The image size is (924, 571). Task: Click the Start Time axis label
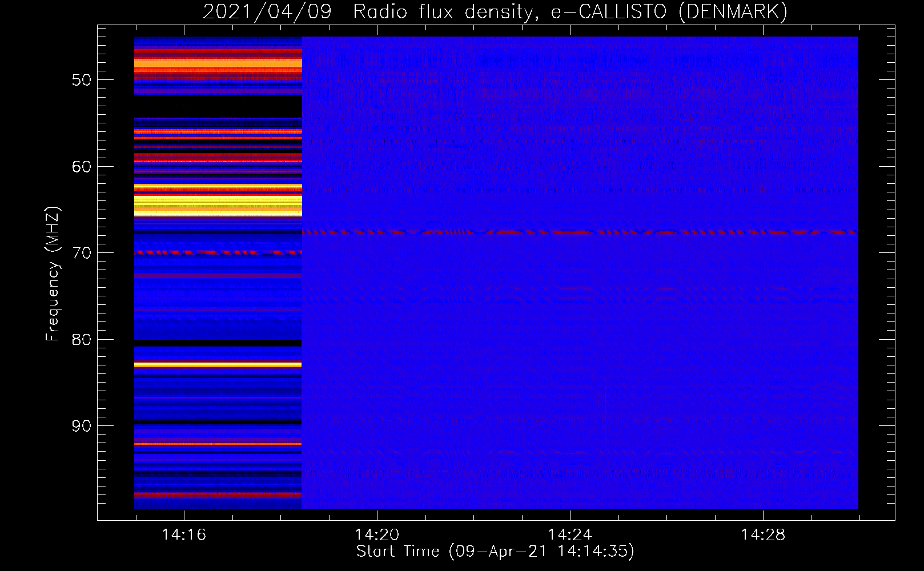click(495, 551)
